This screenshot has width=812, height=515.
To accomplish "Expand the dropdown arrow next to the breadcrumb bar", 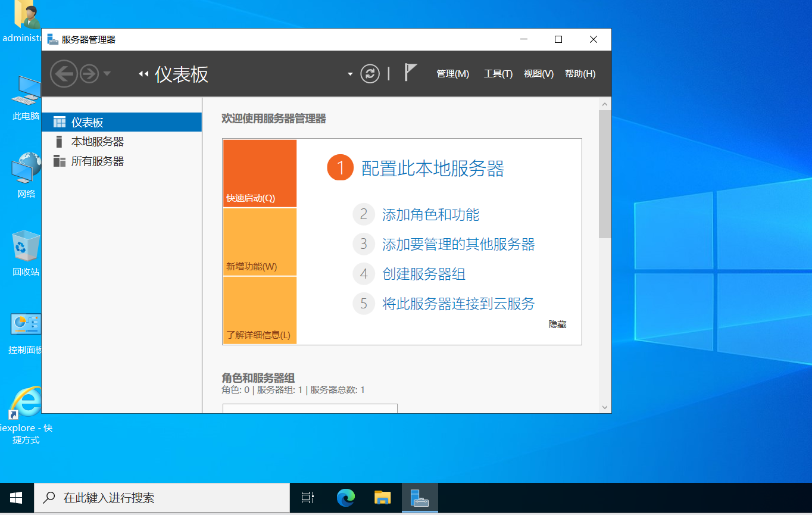I will tap(350, 73).
